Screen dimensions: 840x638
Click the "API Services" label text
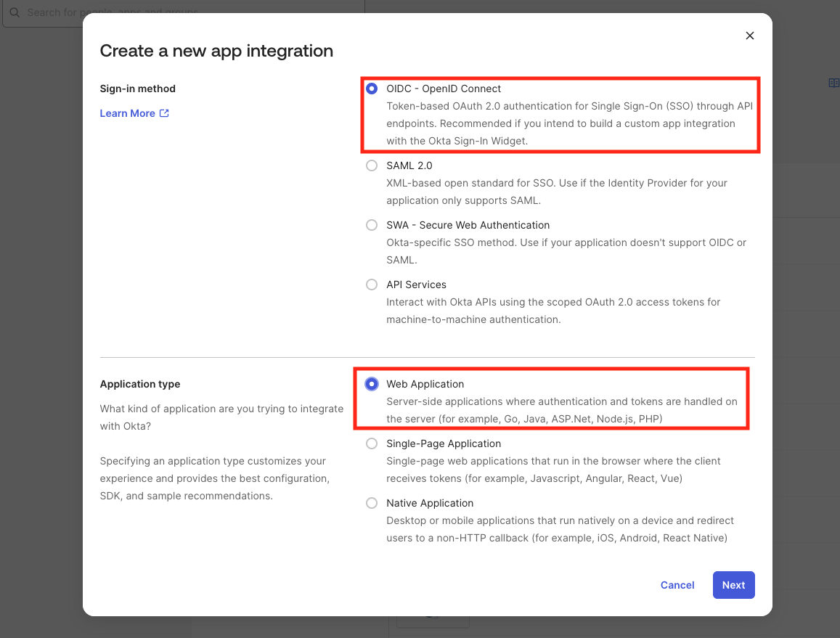[416, 285]
